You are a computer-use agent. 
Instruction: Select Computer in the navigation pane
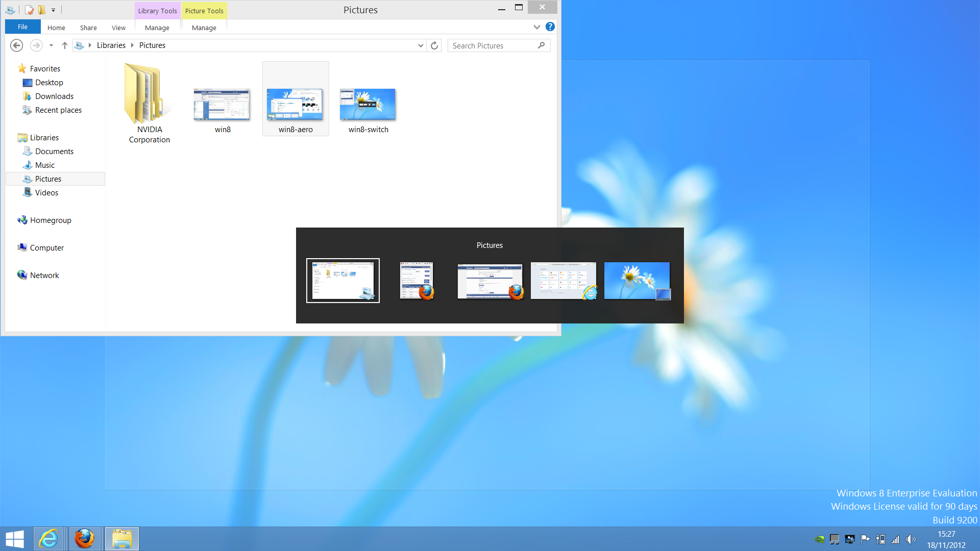[x=47, y=247]
